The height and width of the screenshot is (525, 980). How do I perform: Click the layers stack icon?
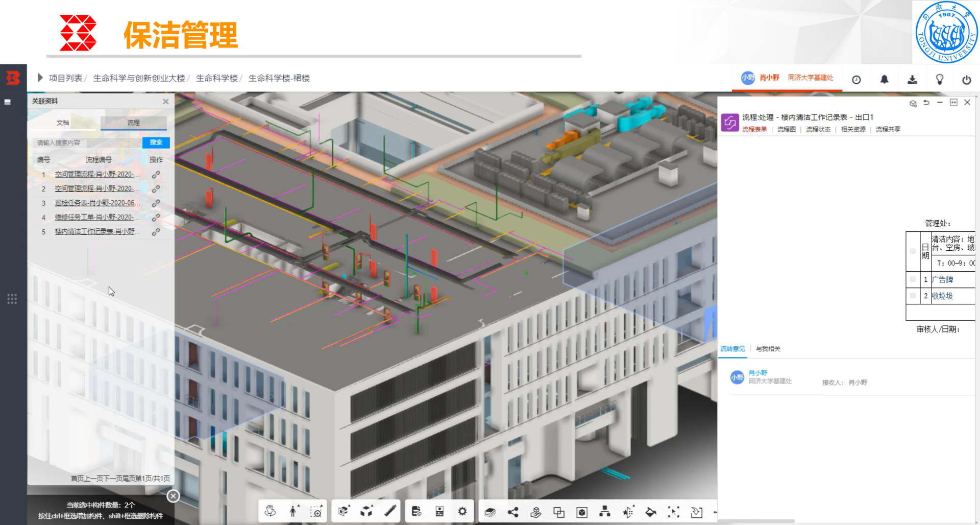tap(490, 512)
